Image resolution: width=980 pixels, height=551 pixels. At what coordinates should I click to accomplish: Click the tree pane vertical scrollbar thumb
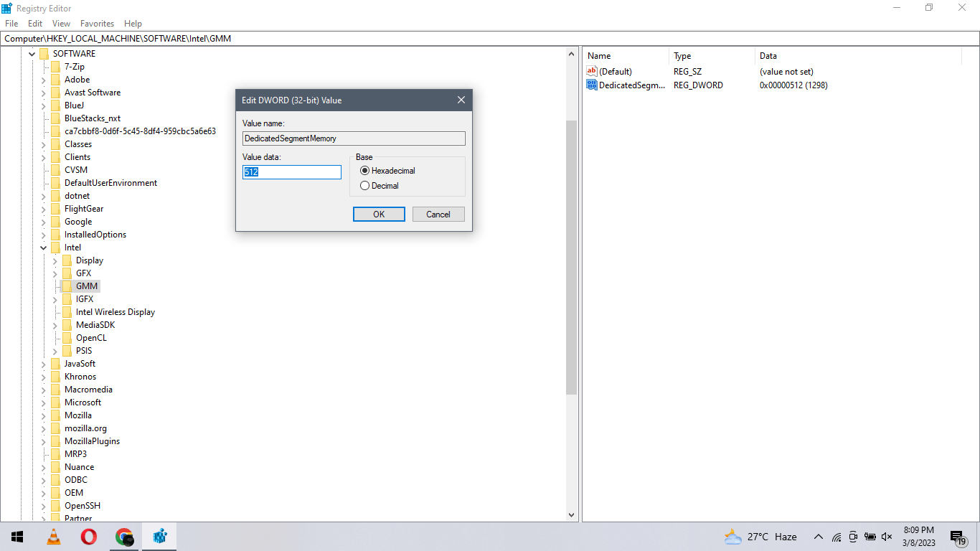(x=572, y=258)
